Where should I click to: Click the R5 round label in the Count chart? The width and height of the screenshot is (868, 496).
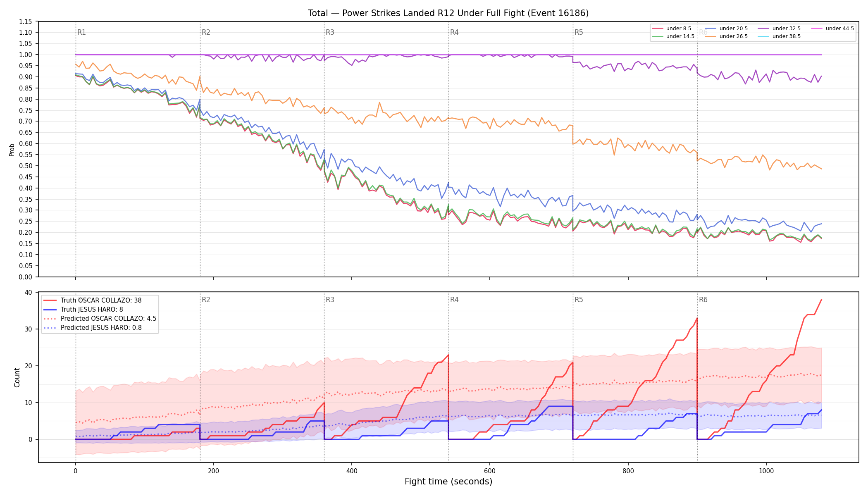pyautogui.click(x=579, y=300)
